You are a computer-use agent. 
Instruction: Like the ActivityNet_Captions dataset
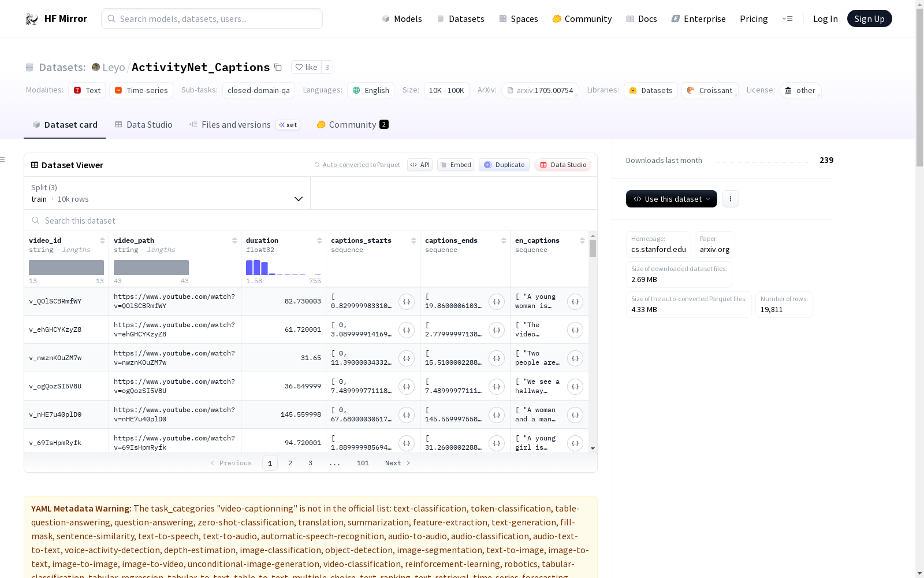point(306,67)
